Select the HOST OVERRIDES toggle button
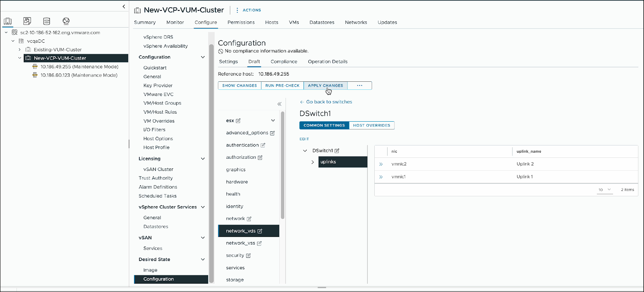 [x=372, y=125]
